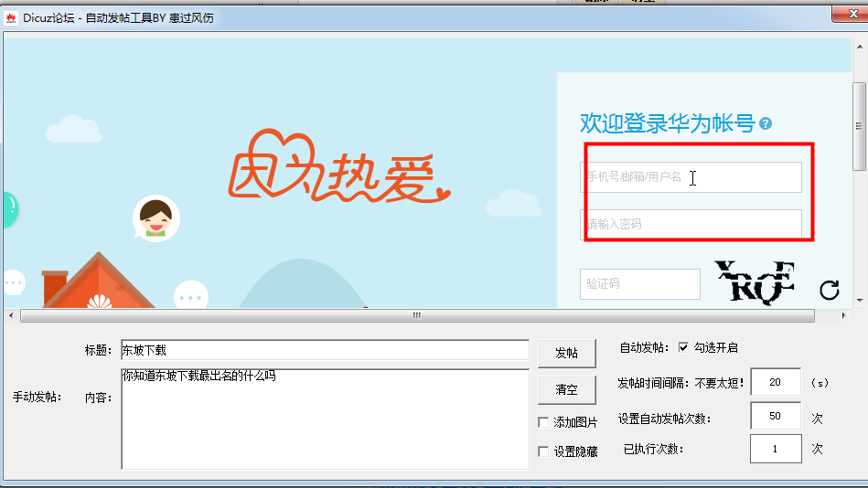The height and width of the screenshot is (488, 868).
Task: Click the 已执行次数 label text
Action: pyautogui.click(x=653, y=450)
